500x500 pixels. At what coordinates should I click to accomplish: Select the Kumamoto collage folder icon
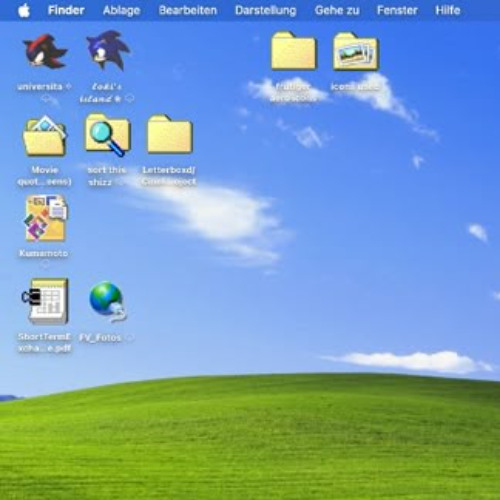coord(45,218)
